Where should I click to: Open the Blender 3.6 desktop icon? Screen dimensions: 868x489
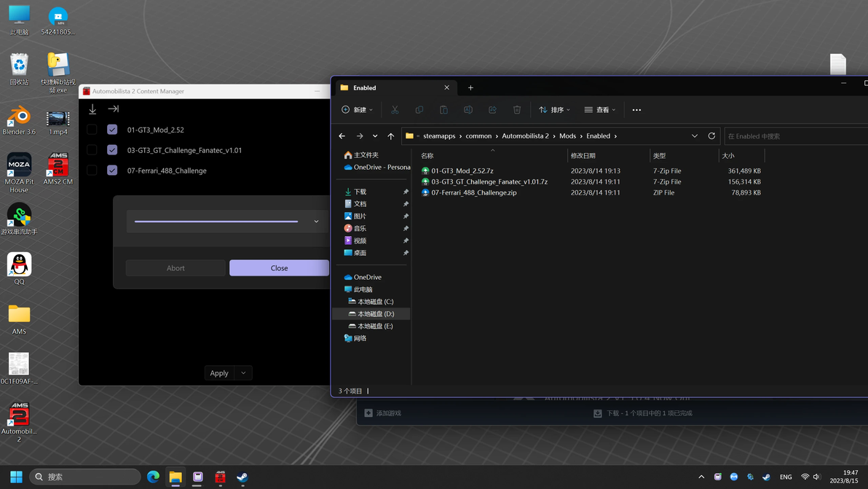(x=19, y=118)
